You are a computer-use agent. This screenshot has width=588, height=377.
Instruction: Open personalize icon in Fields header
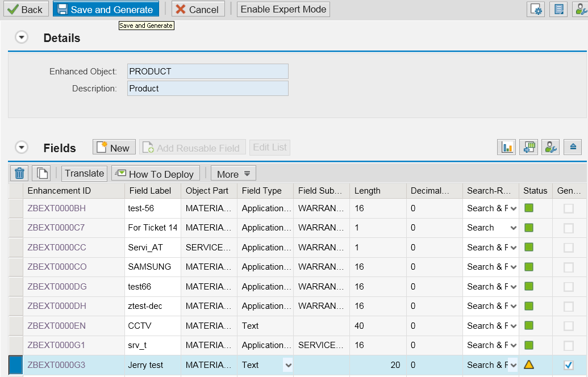coord(551,147)
